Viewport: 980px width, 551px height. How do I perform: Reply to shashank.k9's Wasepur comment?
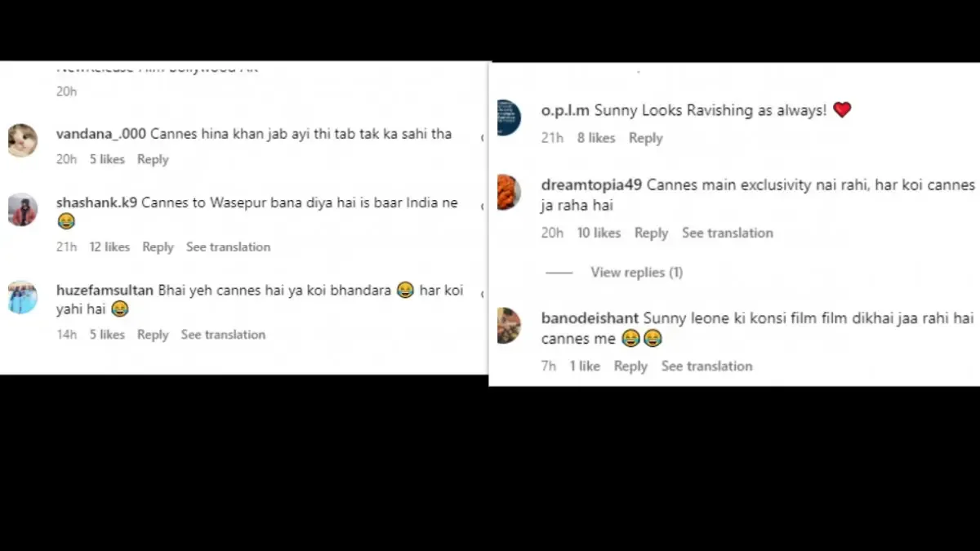(158, 247)
